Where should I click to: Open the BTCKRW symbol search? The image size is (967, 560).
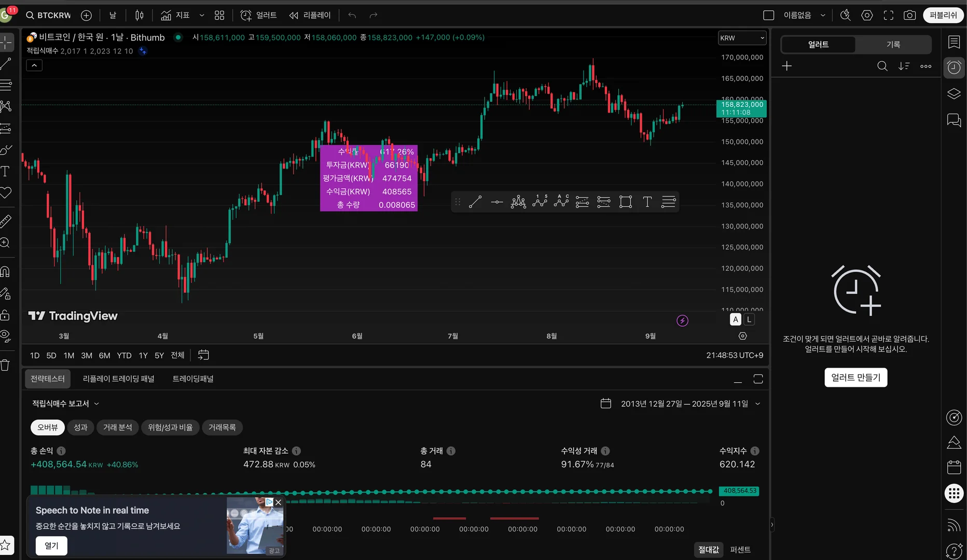coord(48,16)
